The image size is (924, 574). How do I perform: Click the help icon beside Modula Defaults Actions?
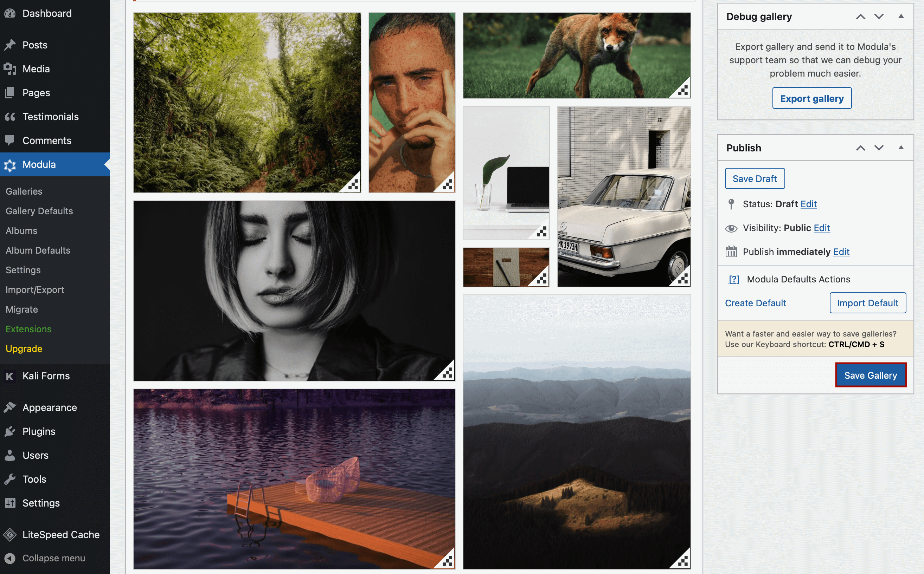[733, 279]
